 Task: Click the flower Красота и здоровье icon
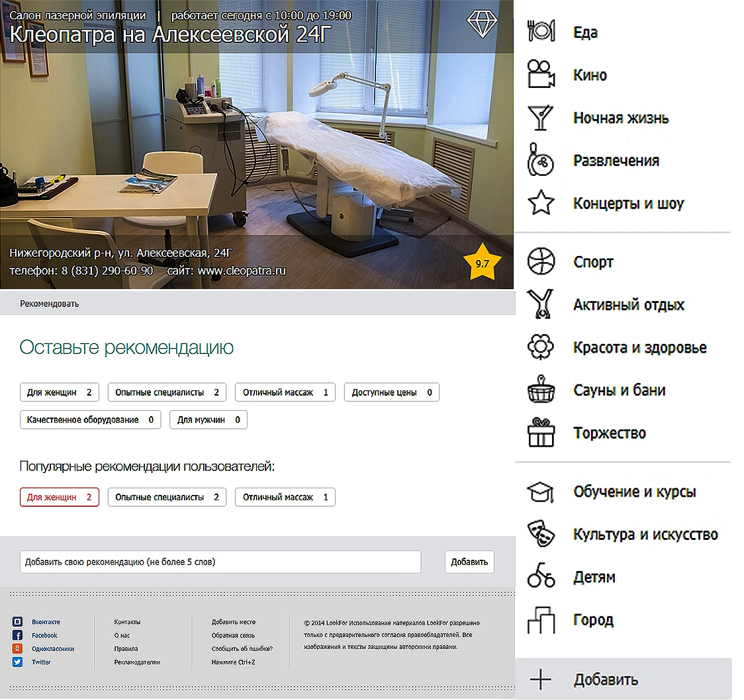(x=540, y=347)
